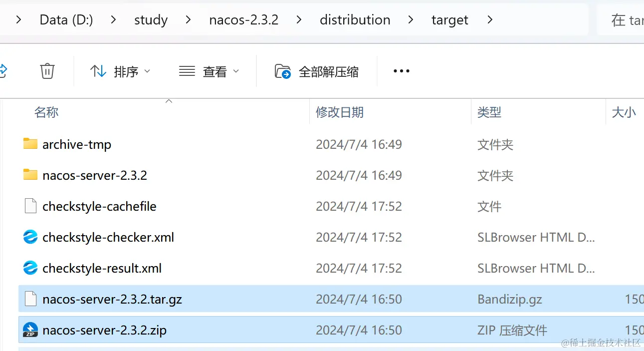Select the checkstyle-cachefile file icon
The image size is (644, 351).
click(30, 206)
